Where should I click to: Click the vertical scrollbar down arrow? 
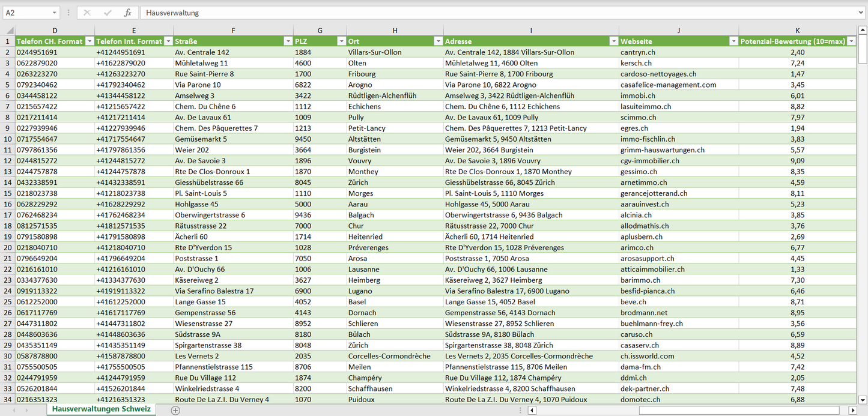click(863, 399)
